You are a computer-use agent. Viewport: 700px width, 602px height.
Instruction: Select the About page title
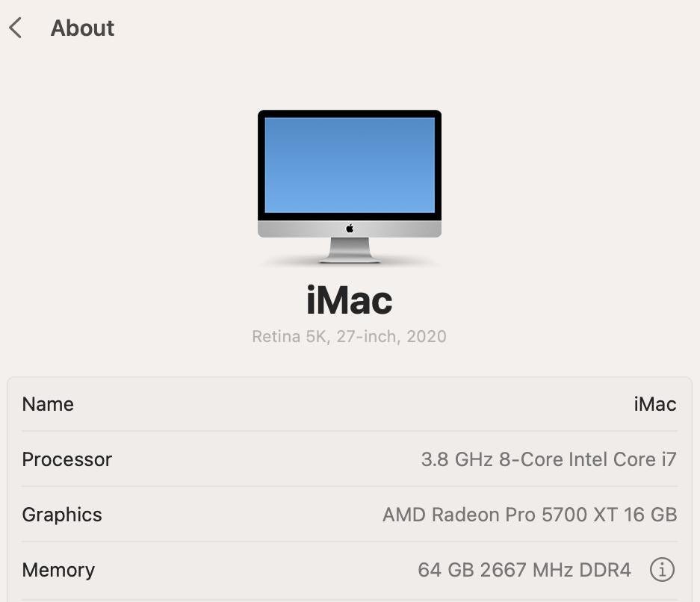pos(82,28)
